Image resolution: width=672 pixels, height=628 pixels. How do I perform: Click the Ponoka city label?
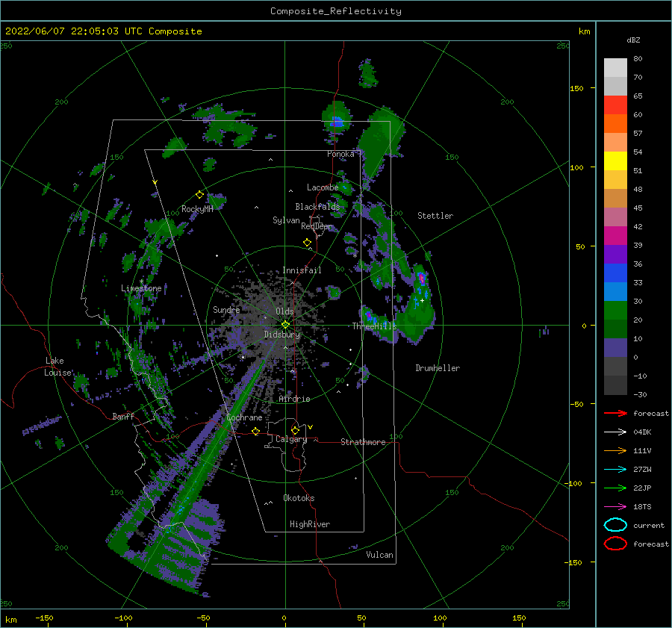[x=340, y=154]
